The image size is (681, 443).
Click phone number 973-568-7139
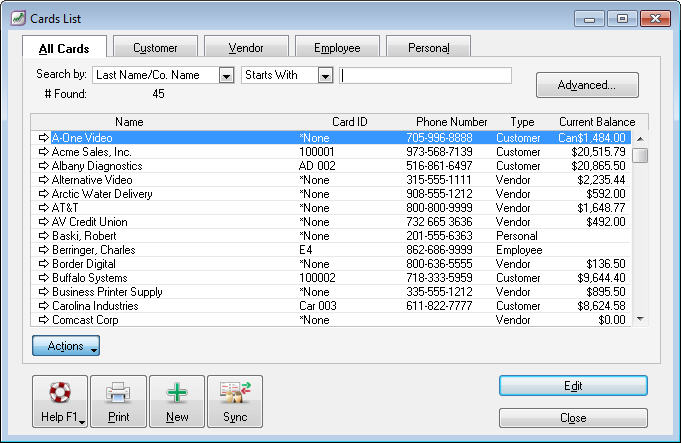(x=439, y=152)
